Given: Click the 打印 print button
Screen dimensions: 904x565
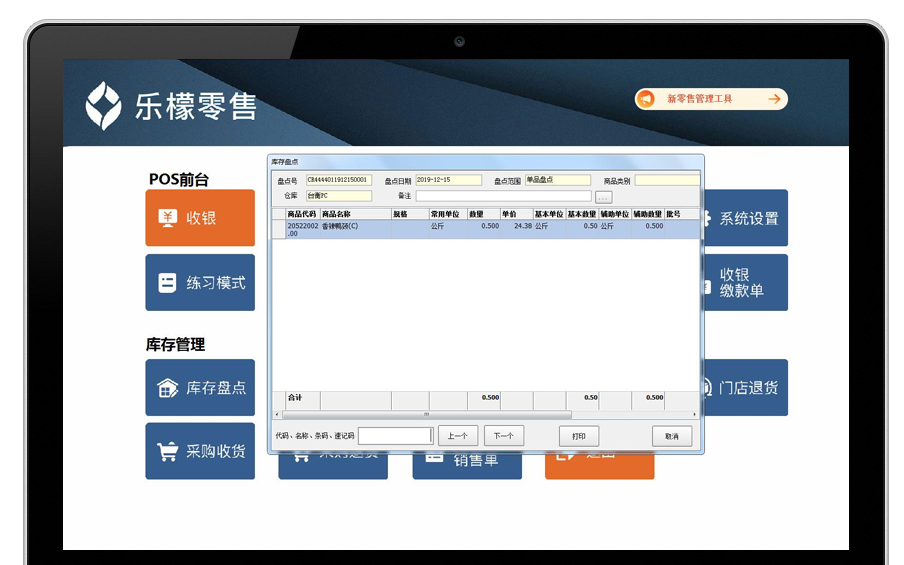Looking at the screenshot, I should (579, 436).
